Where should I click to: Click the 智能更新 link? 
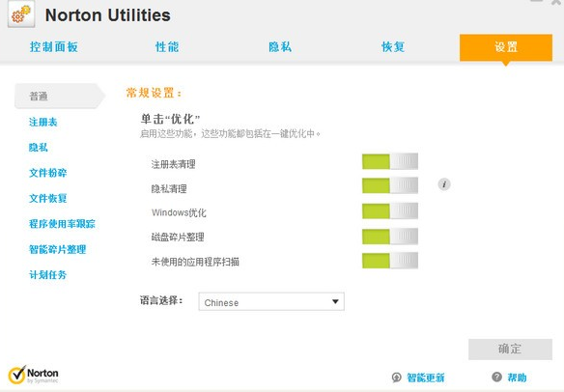(x=426, y=378)
